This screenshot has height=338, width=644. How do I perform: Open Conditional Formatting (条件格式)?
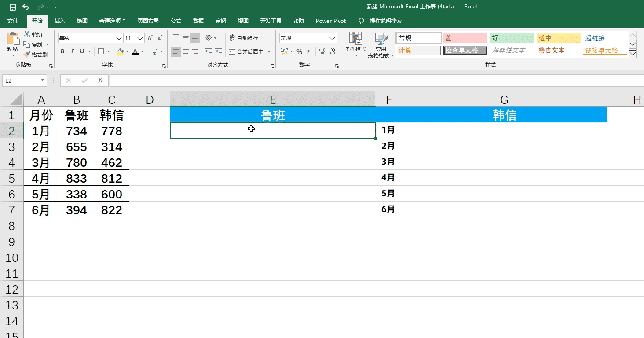pos(355,44)
